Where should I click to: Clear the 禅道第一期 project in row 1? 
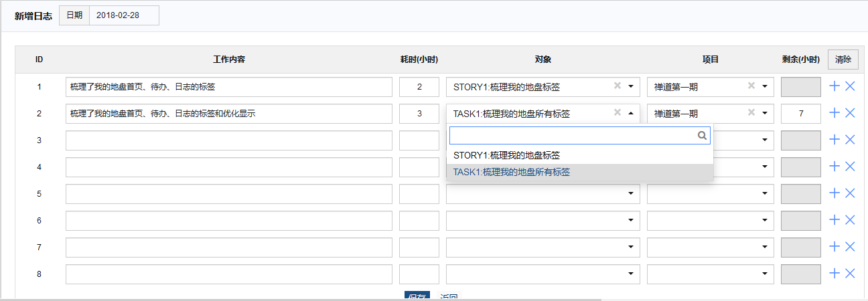pyautogui.click(x=751, y=86)
